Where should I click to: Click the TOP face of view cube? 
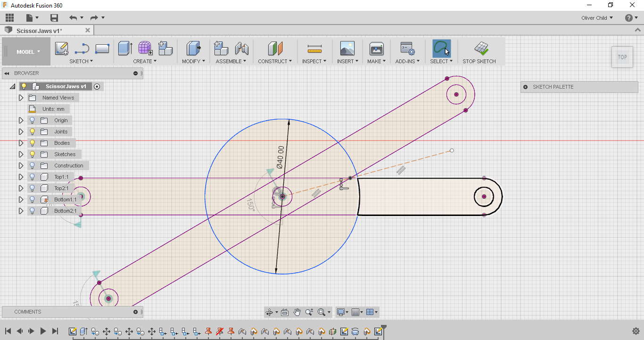(622, 57)
